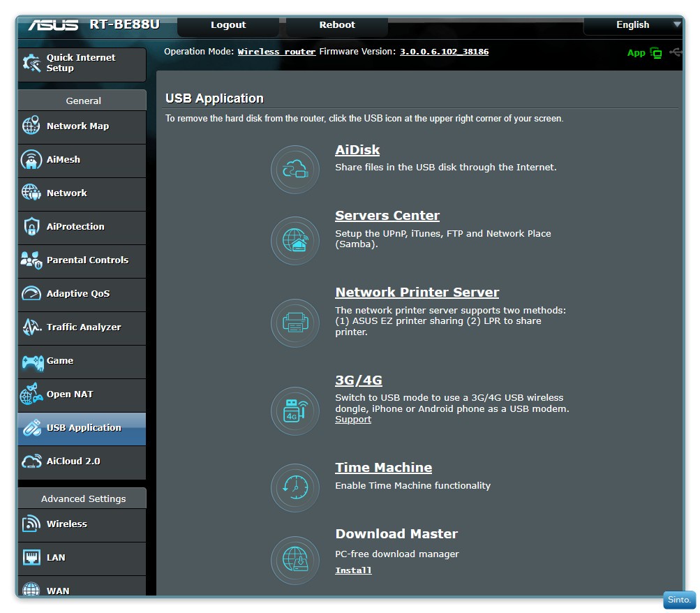Open the LAN advanced settings item

point(82,559)
